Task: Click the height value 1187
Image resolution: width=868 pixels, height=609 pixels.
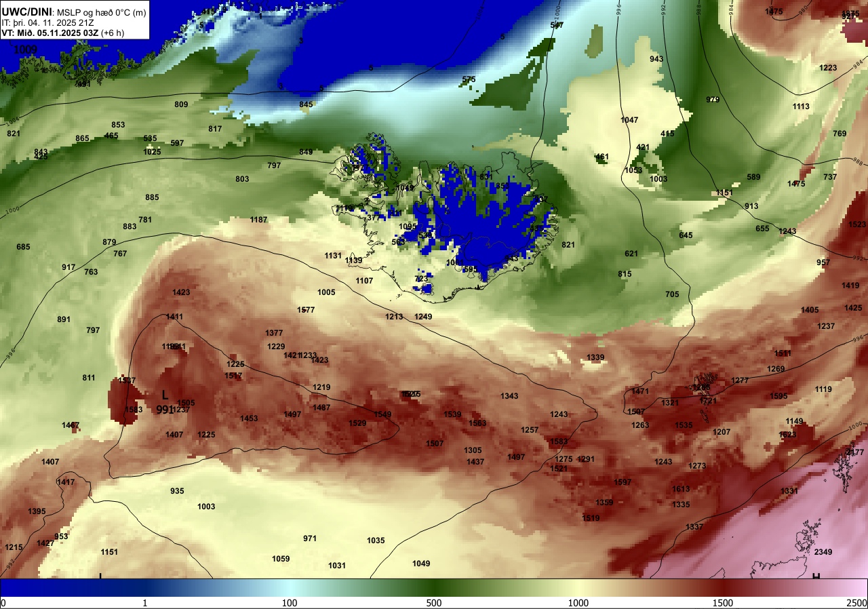Action: click(258, 220)
